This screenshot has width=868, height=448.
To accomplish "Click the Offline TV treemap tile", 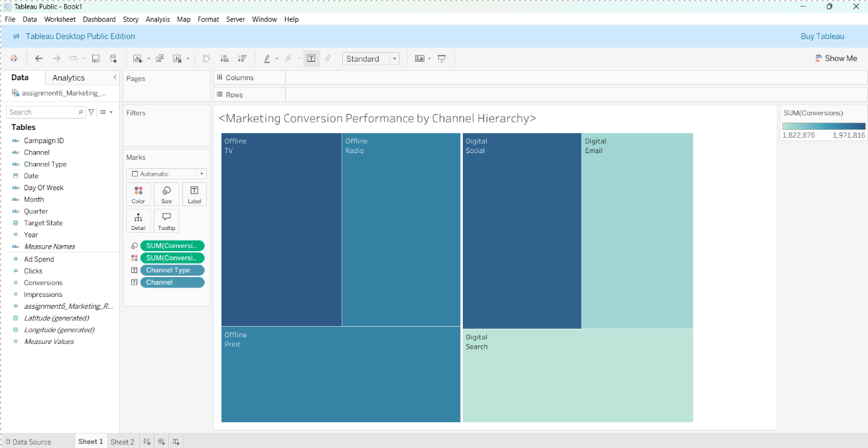I will [281, 229].
